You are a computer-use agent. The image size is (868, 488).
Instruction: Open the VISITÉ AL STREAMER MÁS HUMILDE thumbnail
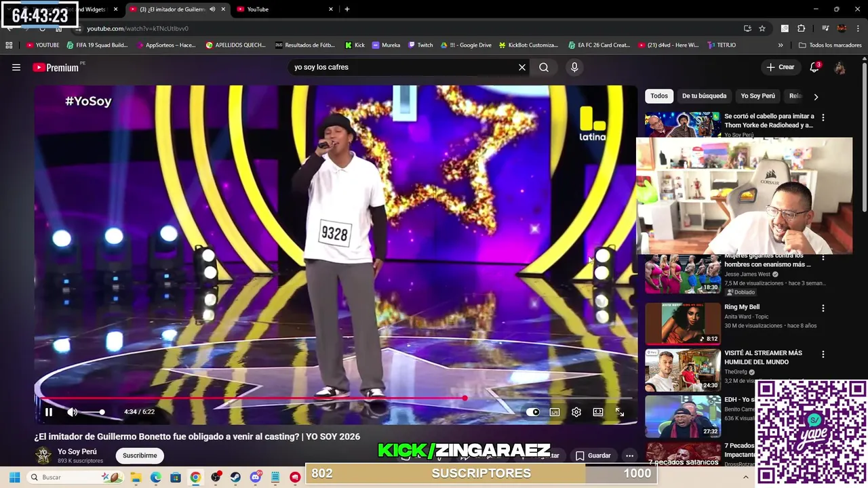pyautogui.click(x=682, y=370)
